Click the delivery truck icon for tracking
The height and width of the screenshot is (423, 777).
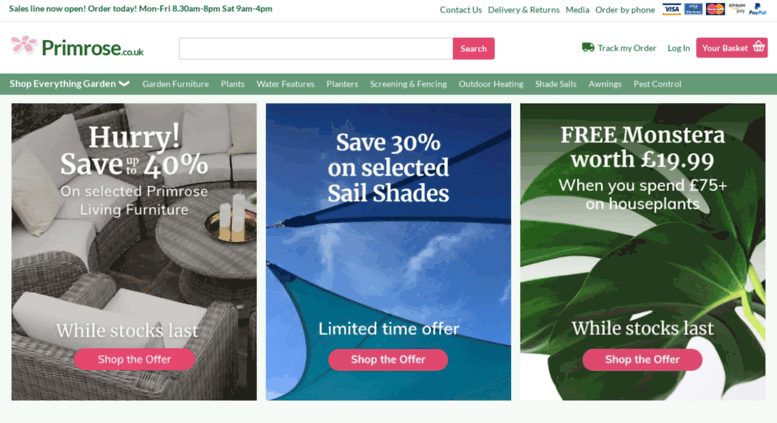tap(588, 48)
